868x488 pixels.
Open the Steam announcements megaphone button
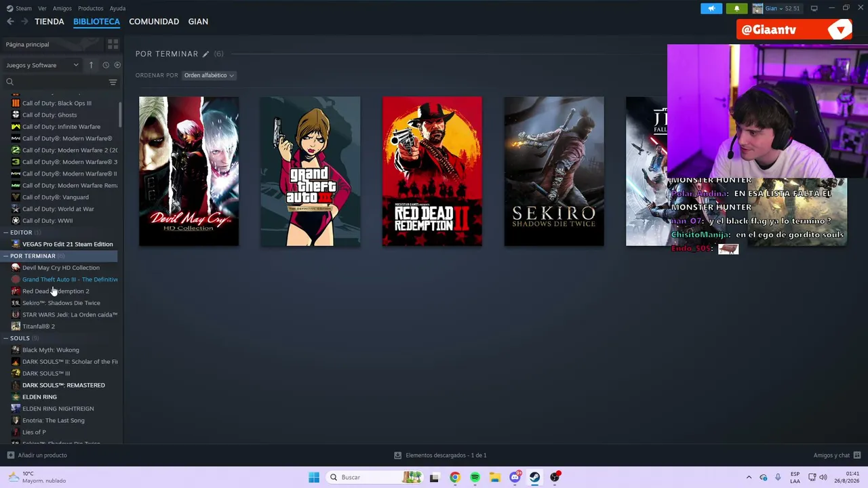tap(711, 8)
